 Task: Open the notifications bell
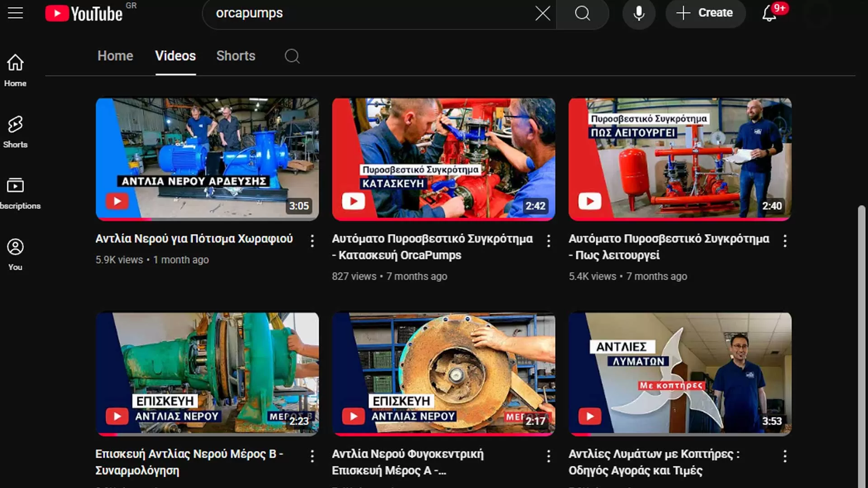[769, 14]
